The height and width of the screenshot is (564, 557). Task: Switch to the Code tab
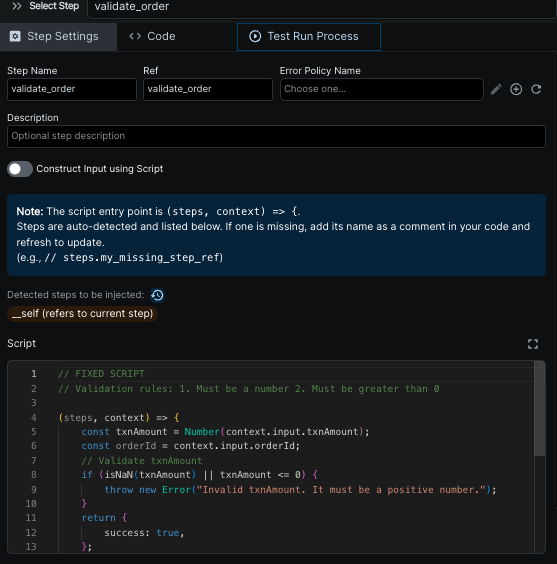[152, 36]
